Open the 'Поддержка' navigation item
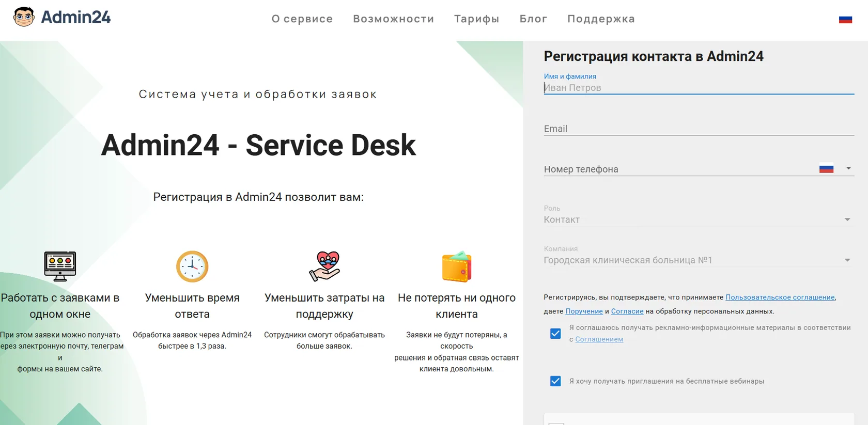Image resolution: width=868 pixels, height=425 pixels. point(601,19)
